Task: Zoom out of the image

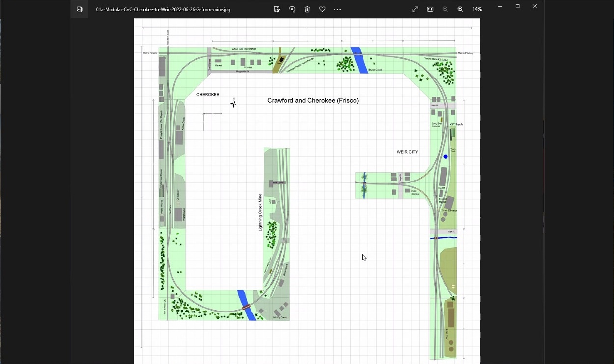Action: (x=445, y=9)
